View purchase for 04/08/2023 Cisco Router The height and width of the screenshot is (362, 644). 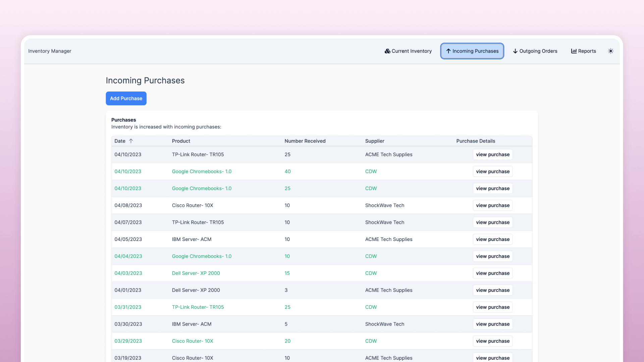[x=492, y=205]
